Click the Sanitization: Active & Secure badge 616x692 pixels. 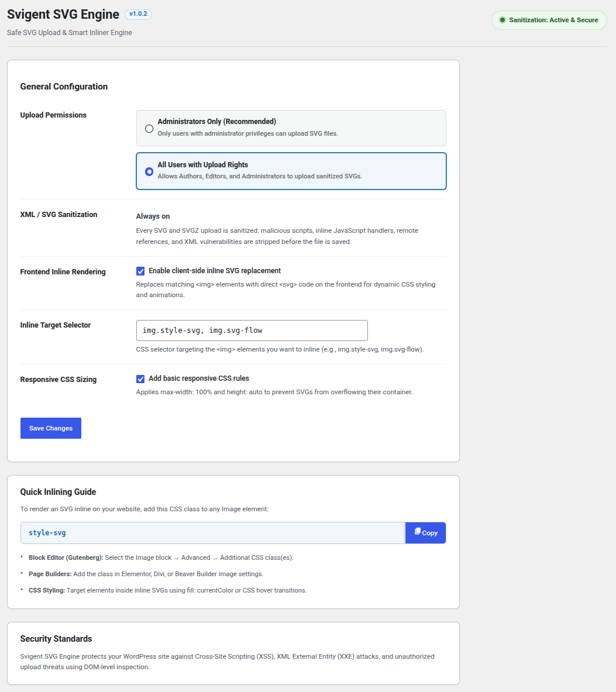pyautogui.click(x=549, y=20)
